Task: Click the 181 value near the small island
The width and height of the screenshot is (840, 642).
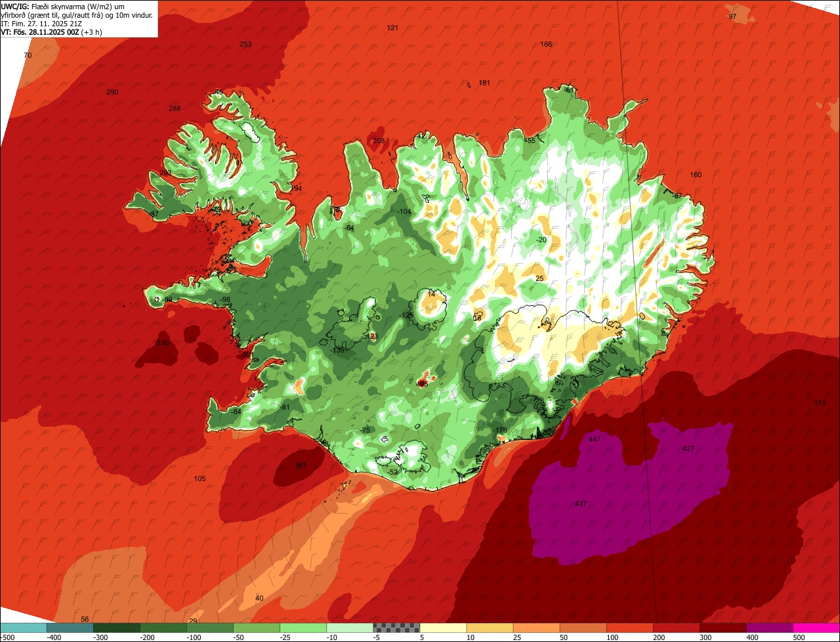Action: tap(484, 83)
